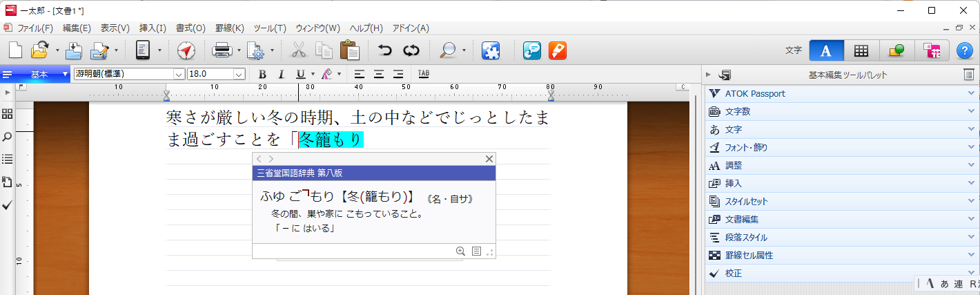Open the 基本 style set dropdown

(x=66, y=74)
